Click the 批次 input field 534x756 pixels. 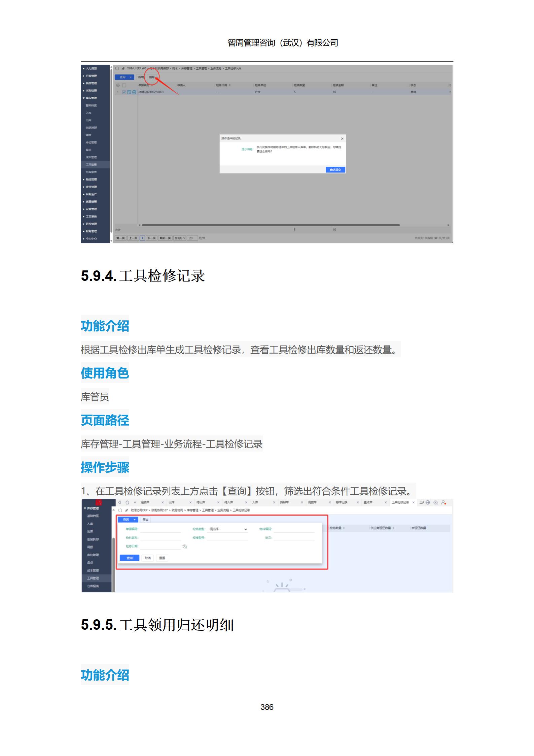(294, 538)
